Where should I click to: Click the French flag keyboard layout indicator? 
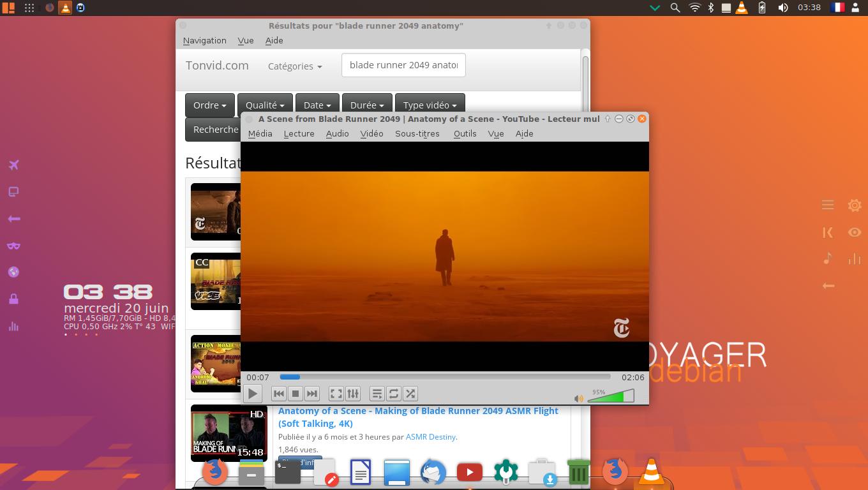click(x=837, y=8)
